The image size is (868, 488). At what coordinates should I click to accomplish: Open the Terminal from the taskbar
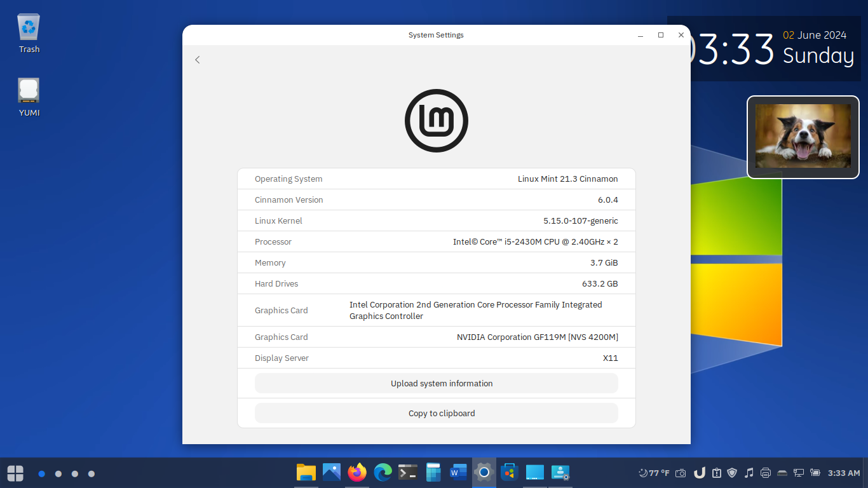click(x=408, y=472)
